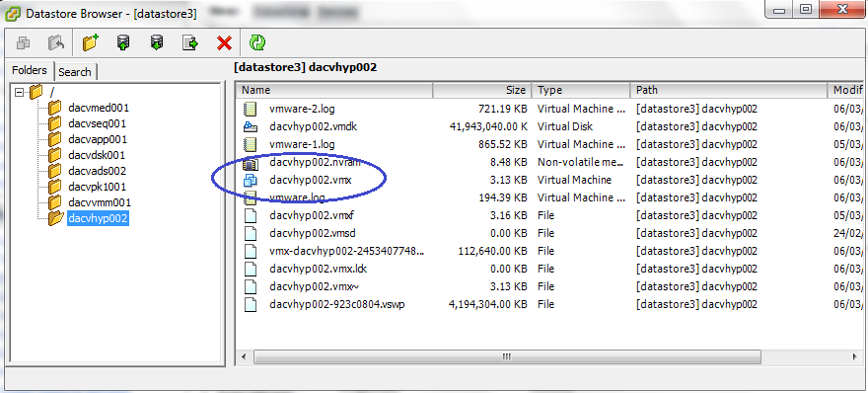Select the vmware.log file name

pos(297,197)
